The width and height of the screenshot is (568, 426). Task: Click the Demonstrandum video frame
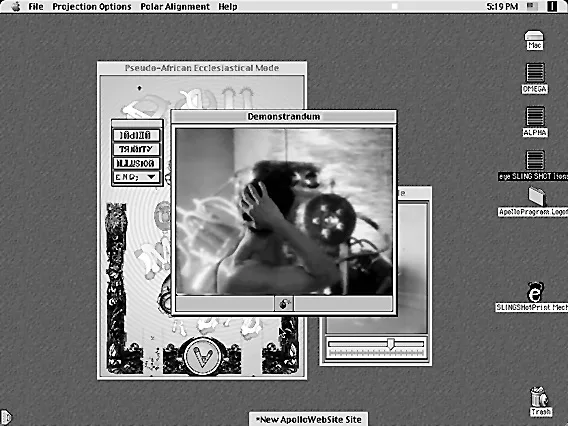[x=284, y=212]
